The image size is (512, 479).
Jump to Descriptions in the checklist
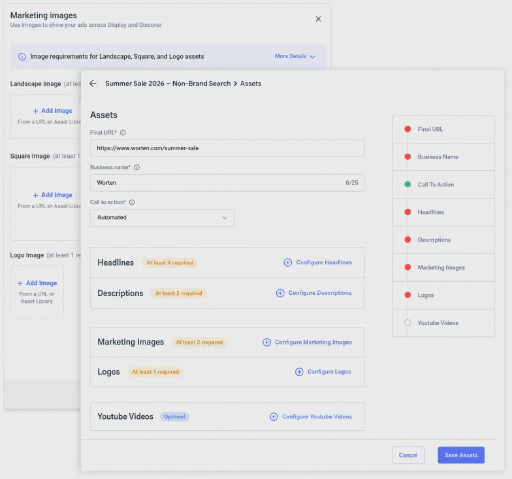[443, 240]
